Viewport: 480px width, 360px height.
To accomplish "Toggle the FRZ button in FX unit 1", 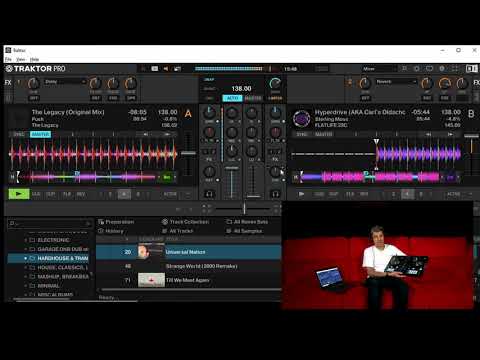I will [x=113, y=98].
